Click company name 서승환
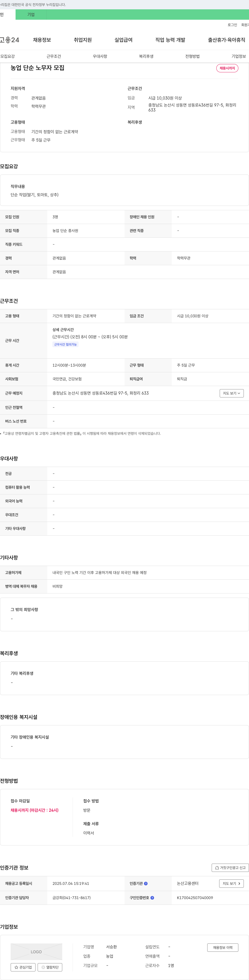The height and width of the screenshot is (980, 249). click(112, 947)
